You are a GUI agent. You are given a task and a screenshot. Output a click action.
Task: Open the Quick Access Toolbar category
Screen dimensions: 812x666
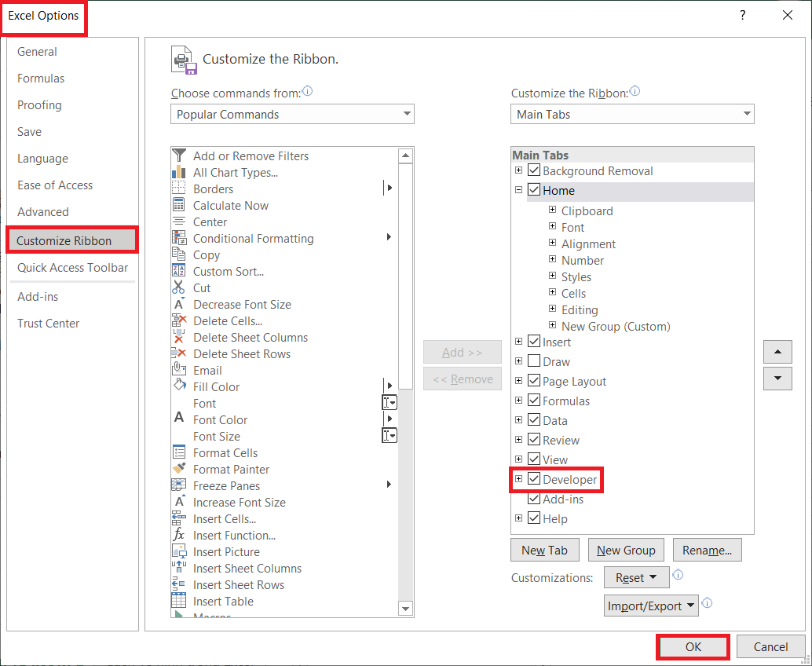72,268
